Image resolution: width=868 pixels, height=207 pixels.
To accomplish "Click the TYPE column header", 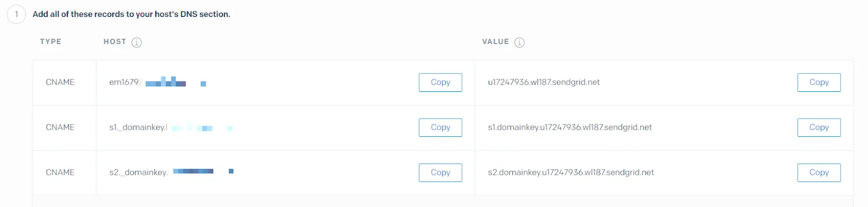I will (50, 42).
